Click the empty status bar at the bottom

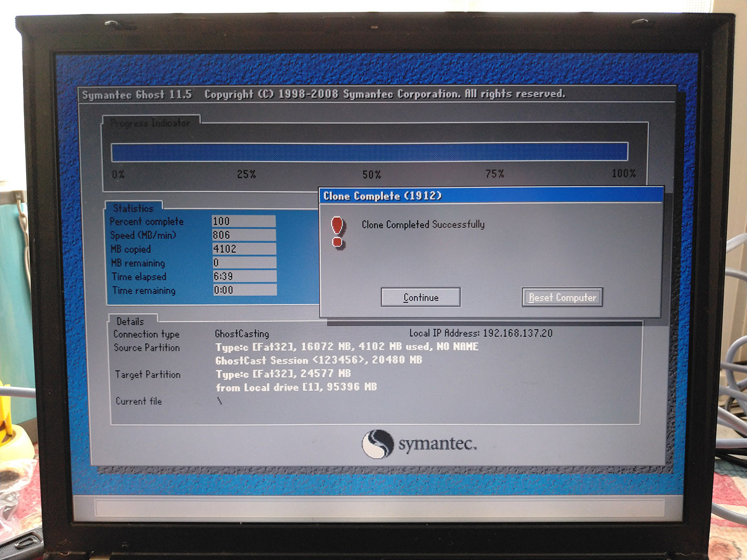click(379, 507)
